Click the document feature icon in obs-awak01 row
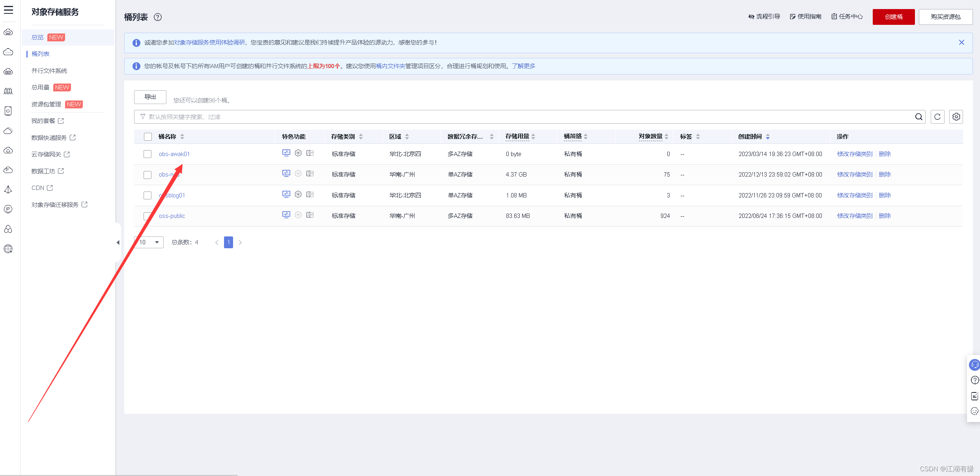This screenshot has height=476, width=980. tap(310, 153)
